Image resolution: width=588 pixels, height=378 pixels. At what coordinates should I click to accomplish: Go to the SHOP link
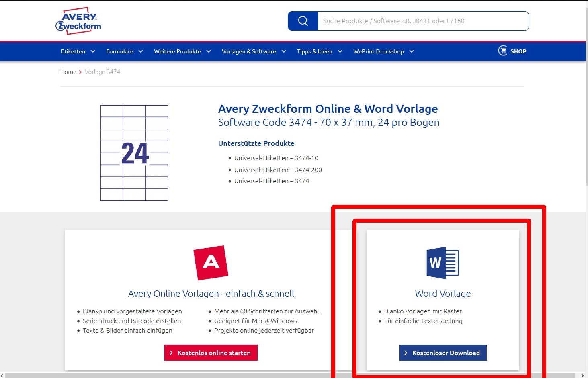518,51
